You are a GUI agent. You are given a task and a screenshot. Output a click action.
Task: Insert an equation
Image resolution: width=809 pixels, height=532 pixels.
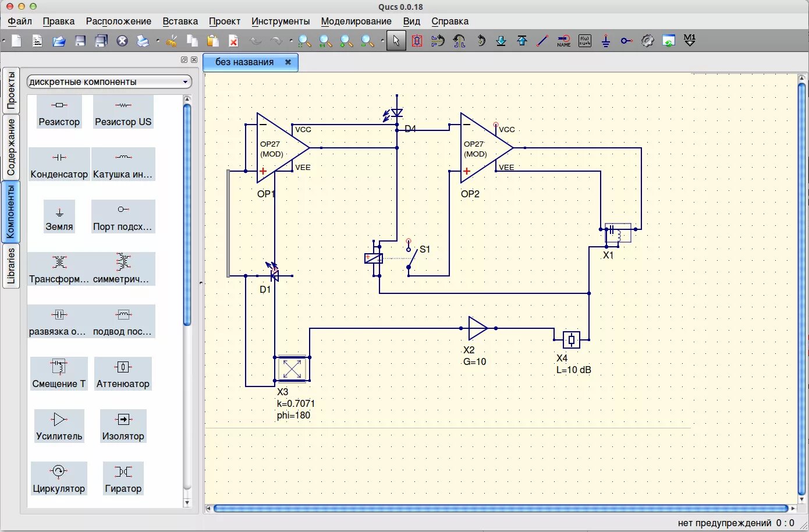585,41
